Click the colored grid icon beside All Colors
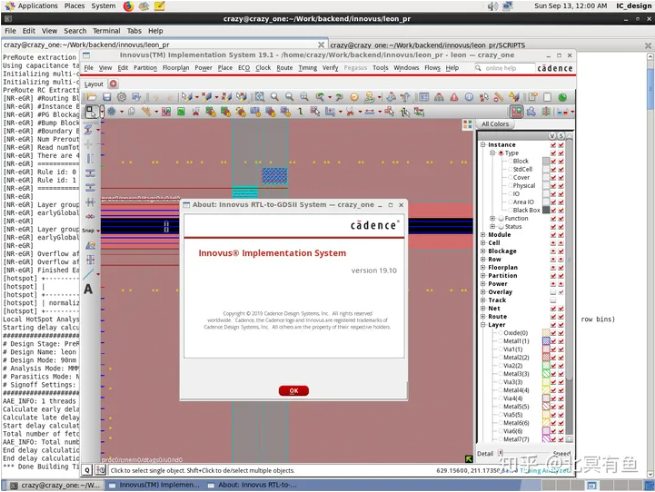Viewport: 655px width, 492px height. [x=467, y=124]
